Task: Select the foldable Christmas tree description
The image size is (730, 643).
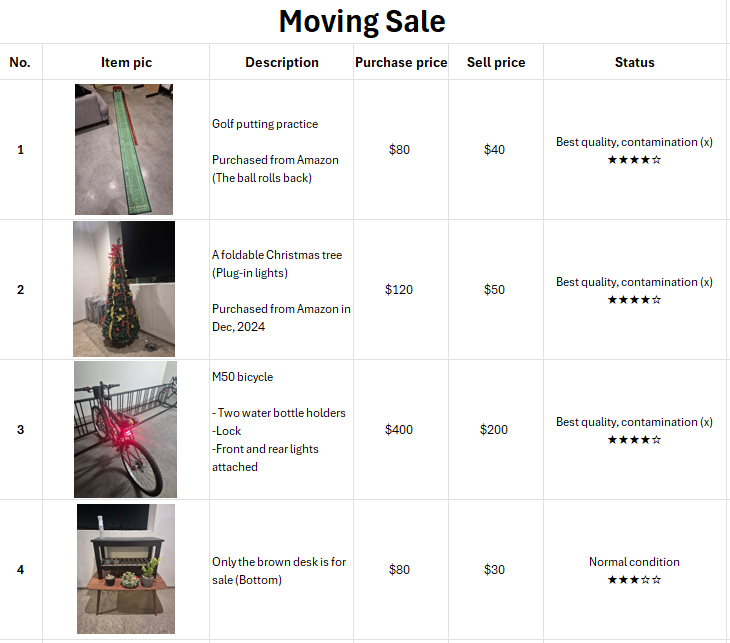Action: pyautogui.click(x=282, y=290)
